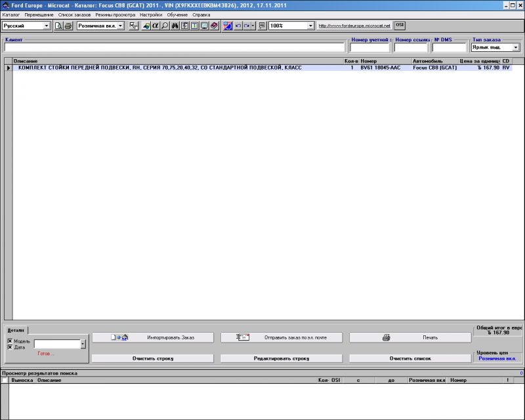
Task: Click the Общий итог total of 167.90
Action: tap(499, 333)
